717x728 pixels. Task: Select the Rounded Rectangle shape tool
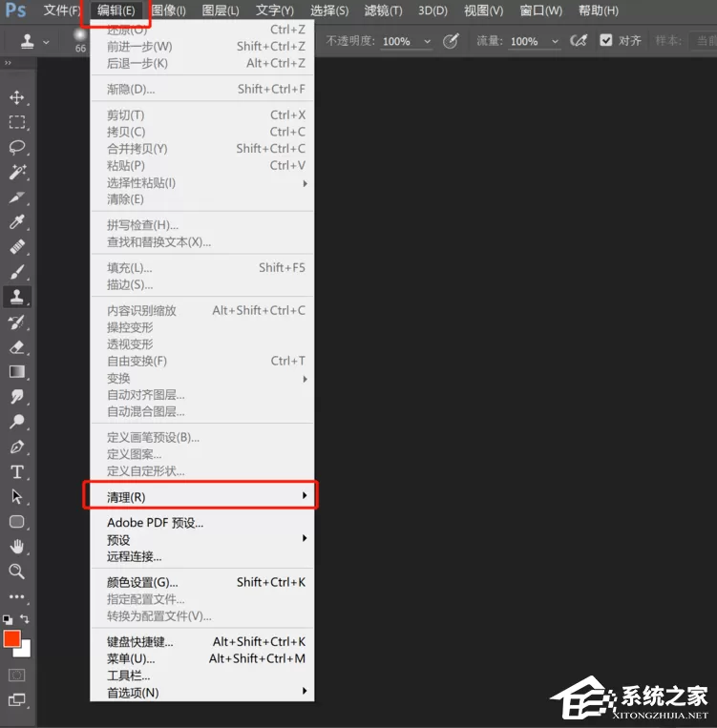point(17,521)
